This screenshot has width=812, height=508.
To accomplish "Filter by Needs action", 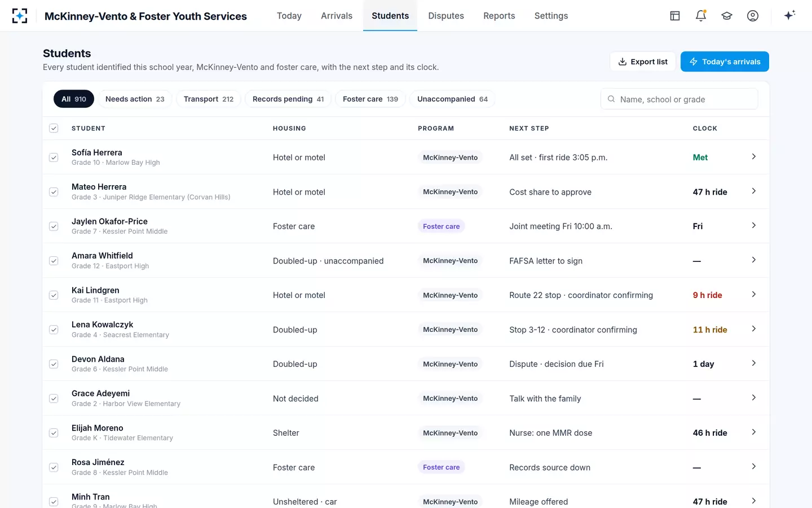I will (x=135, y=99).
